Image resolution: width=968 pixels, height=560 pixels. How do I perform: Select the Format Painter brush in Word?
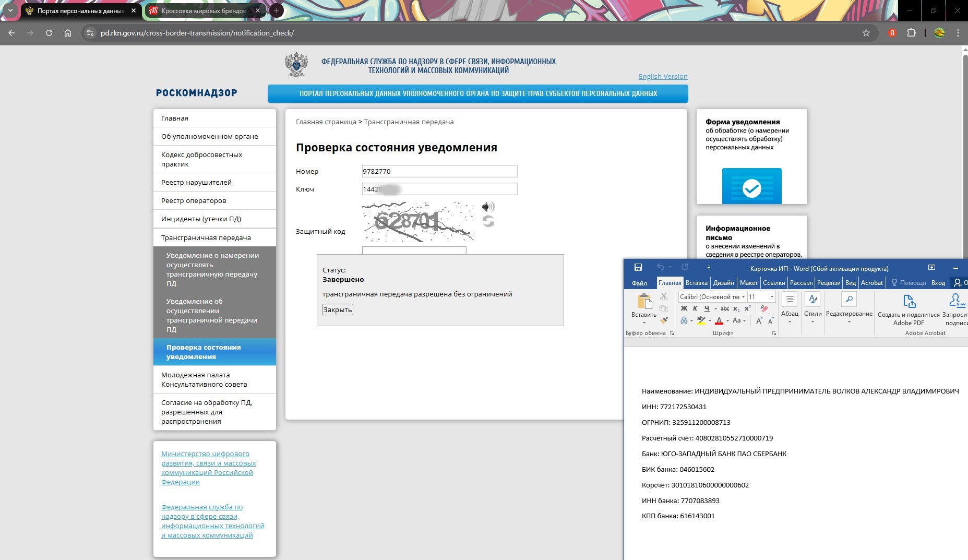pyautogui.click(x=664, y=320)
